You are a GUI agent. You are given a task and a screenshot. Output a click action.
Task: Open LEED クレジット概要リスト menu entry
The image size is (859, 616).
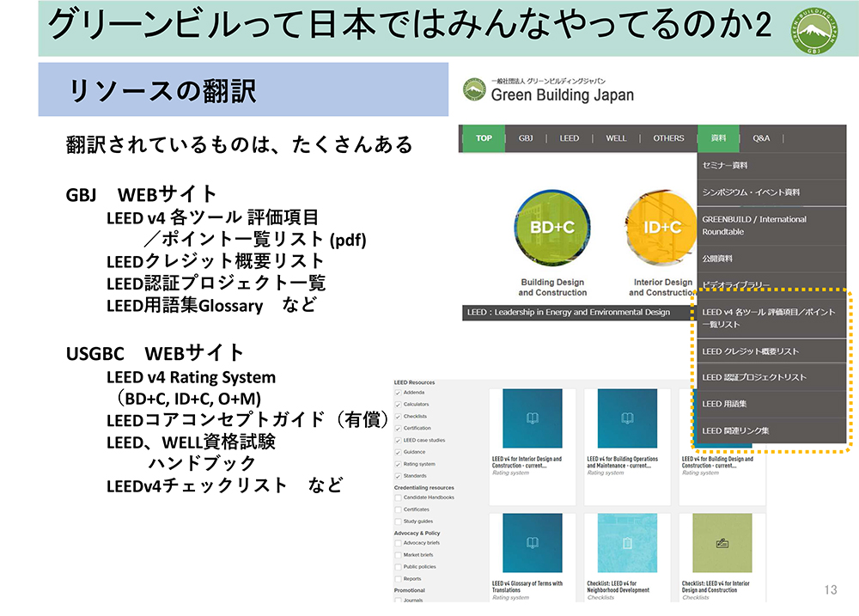(x=771, y=351)
